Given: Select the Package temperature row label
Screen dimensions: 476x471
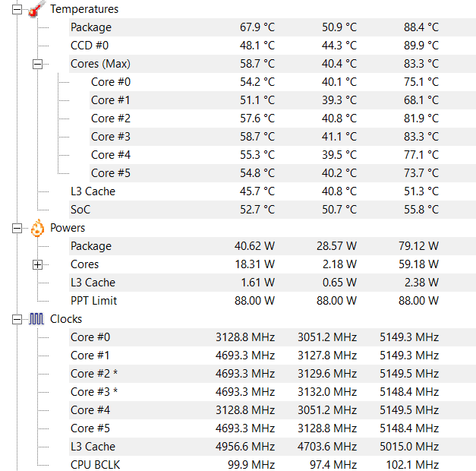Looking at the screenshot, I should (x=90, y=27).
